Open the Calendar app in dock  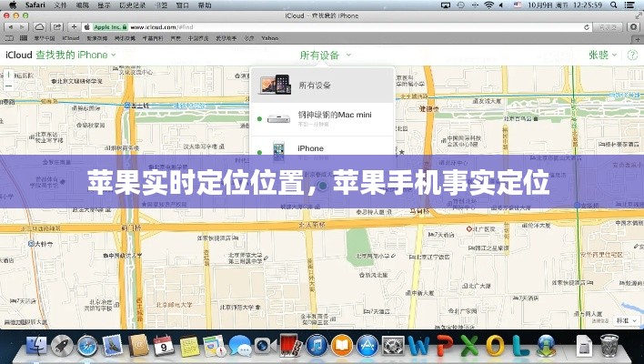[165, 346]
